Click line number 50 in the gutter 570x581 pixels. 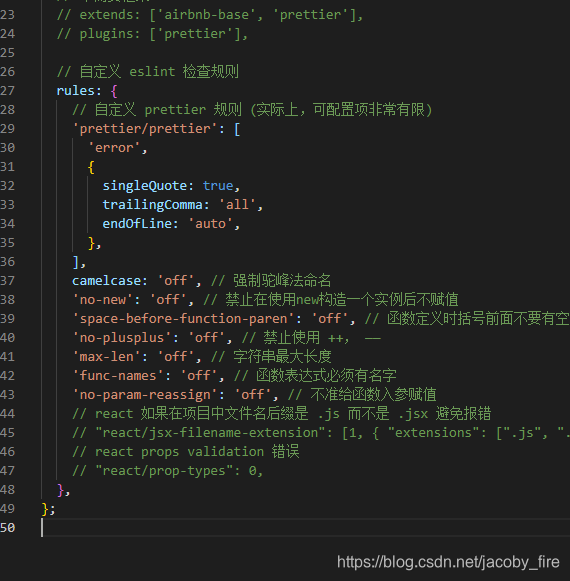pyautogui.click(x=7, y=528)
